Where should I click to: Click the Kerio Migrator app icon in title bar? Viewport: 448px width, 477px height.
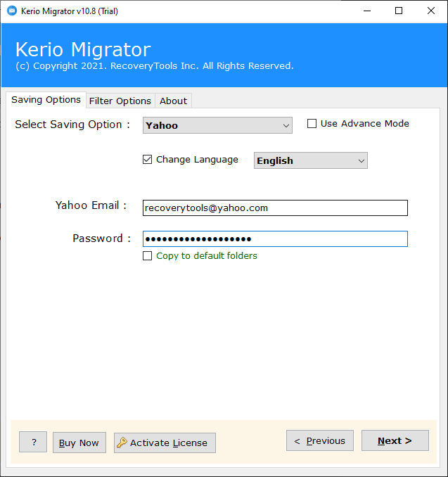pos(12,11)
